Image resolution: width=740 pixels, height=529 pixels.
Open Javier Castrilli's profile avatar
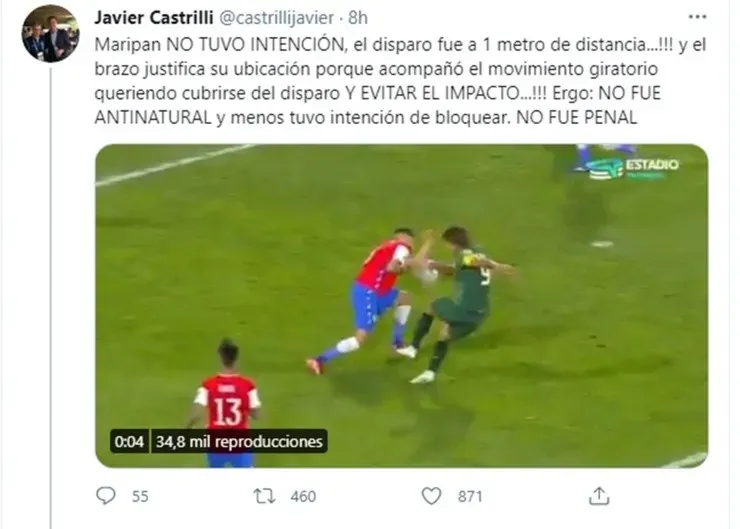click(50, 34)
